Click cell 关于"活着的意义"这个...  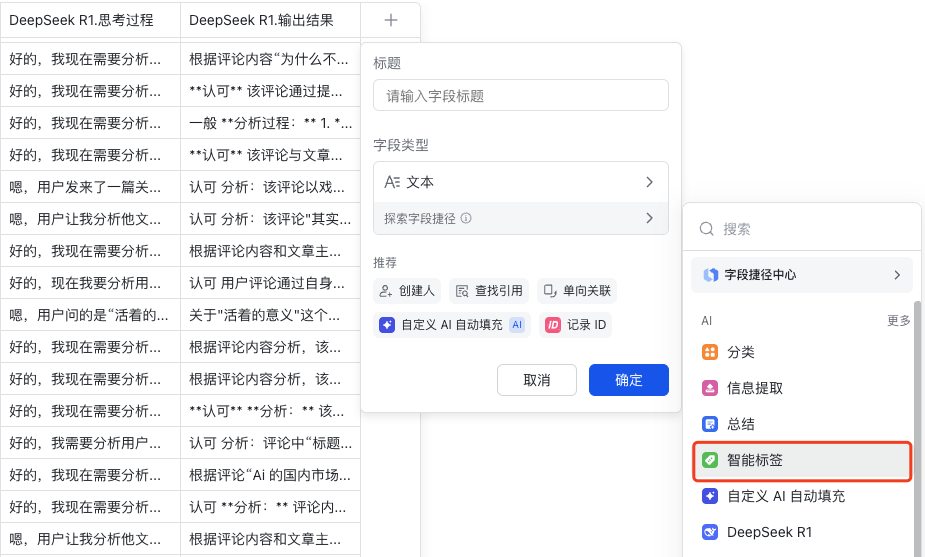tap(270, 315)
